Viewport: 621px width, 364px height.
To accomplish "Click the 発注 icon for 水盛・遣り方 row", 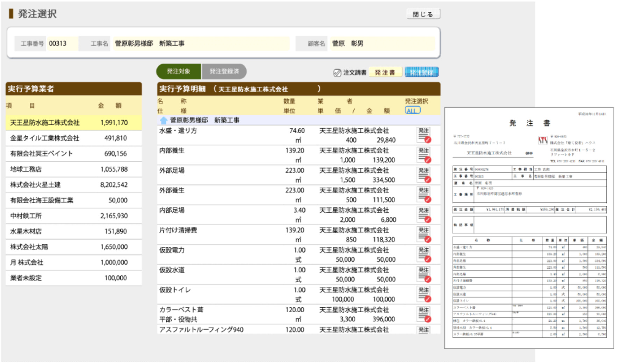I will (424, 135).
